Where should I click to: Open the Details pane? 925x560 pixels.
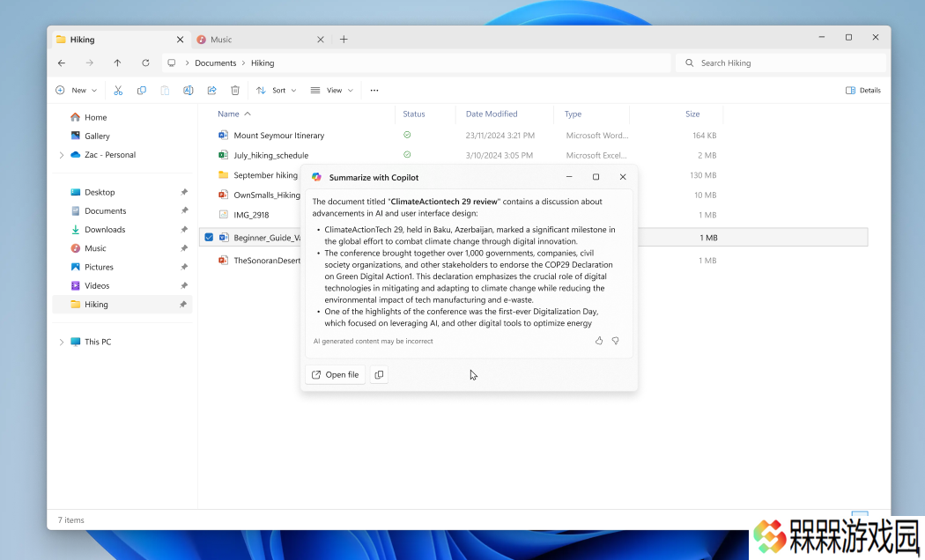[x=863, y=90]
